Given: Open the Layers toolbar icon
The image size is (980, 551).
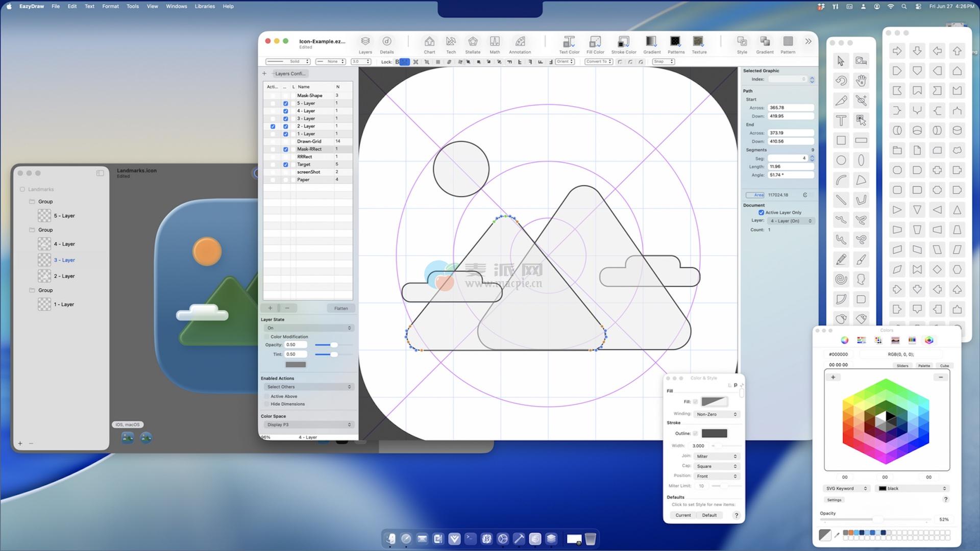Looking at the screenshot, I should point(365,42).
